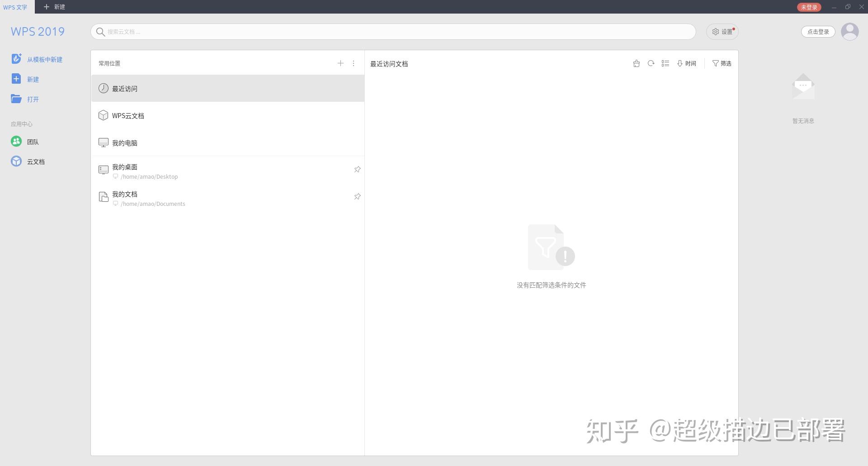Click the 点击登录 login button
868x466 pixels.
pyautogui.click(x=818, y=32)
